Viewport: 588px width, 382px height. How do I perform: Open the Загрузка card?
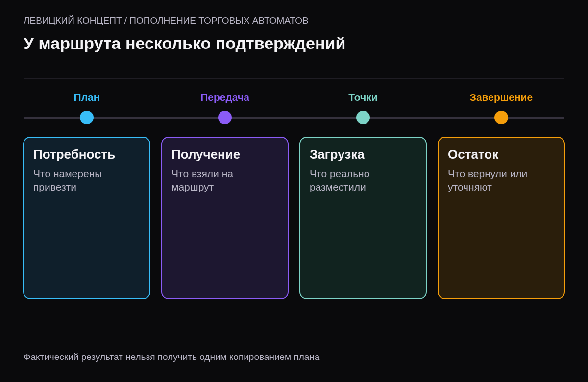pos(363,218)
